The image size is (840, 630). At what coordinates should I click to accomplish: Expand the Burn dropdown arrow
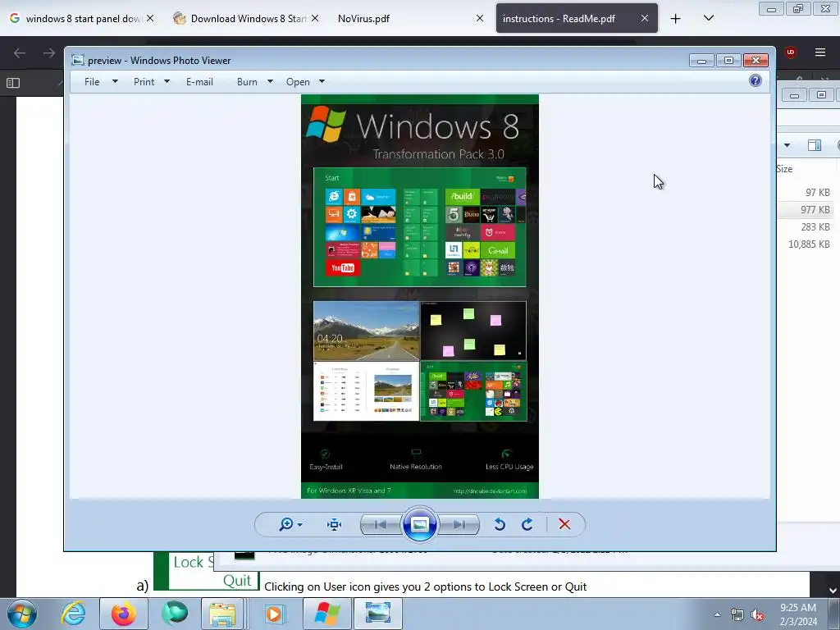click(270, 81)
